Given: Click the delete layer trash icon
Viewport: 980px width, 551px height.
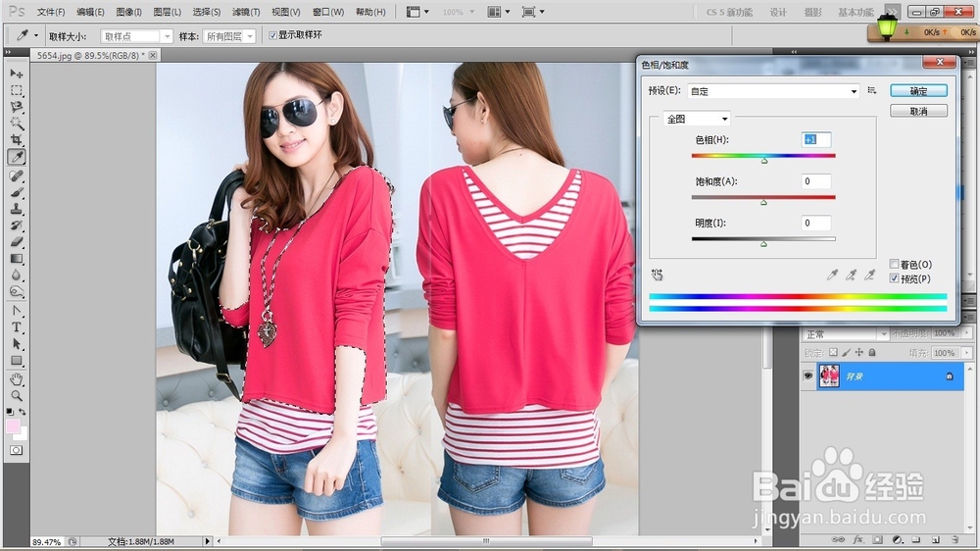Looking at the screenshot, I should click(955, 539).
